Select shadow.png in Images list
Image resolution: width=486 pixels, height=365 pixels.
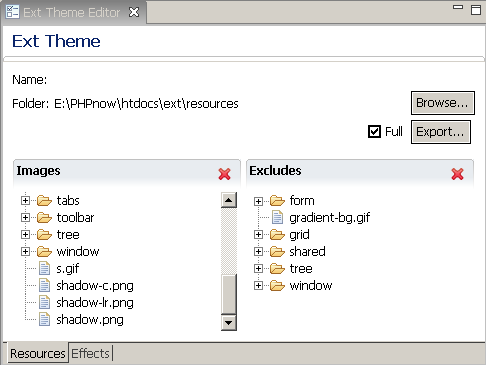click(90, 320)
